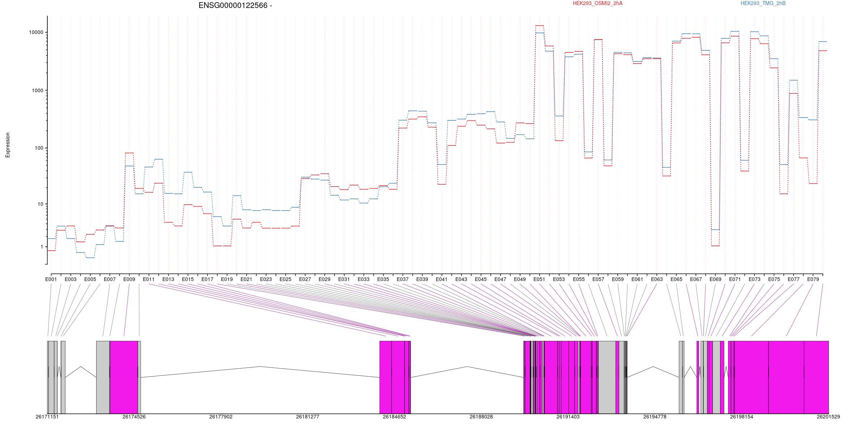Click exon label E031
Image resolution: width=868 pixels, height=434 pixels.
344,279
